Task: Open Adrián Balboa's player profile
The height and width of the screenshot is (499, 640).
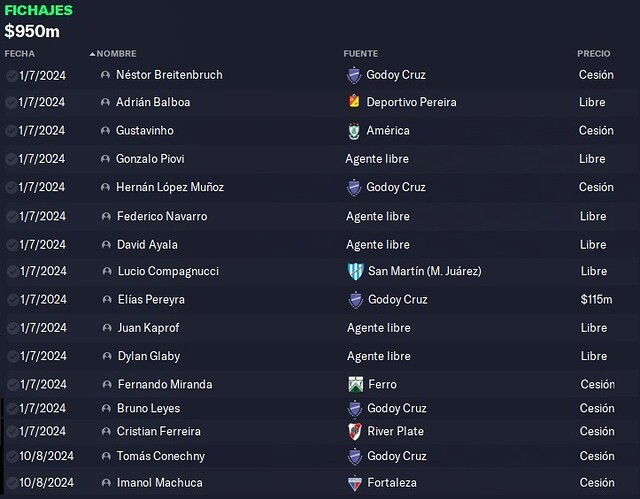Action: pos(153,102)
